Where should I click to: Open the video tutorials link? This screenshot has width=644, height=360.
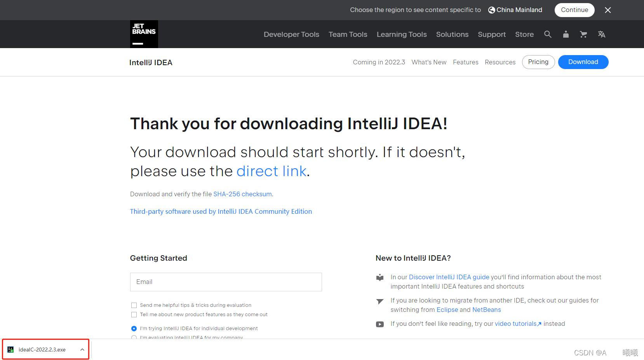click(518, 324)
